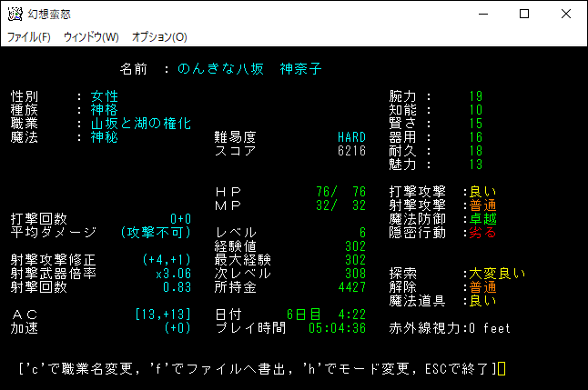
Task: Click the 腕力 stat value 19
Action: (x=476, y=96)
